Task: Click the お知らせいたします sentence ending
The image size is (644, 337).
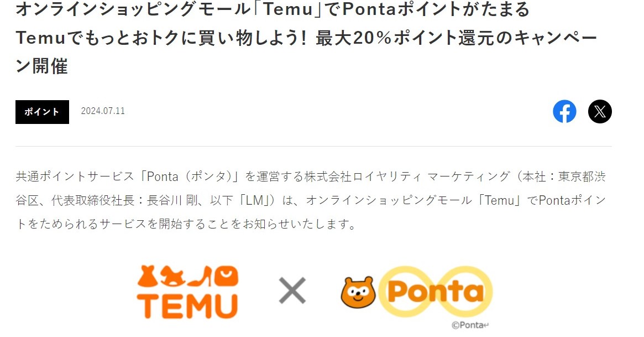Action: 300,225
